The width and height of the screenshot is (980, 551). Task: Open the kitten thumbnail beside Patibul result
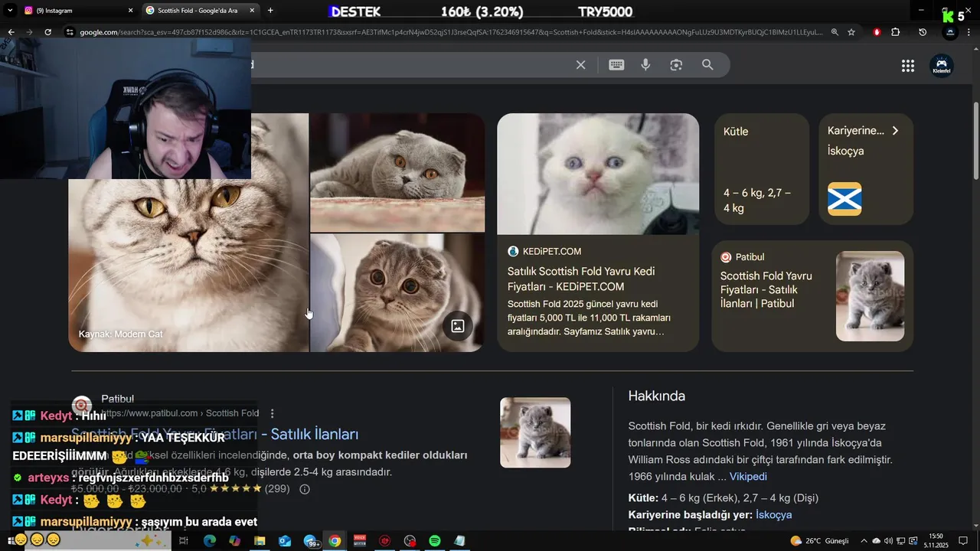pyautogui.click(x=535, y=432)
